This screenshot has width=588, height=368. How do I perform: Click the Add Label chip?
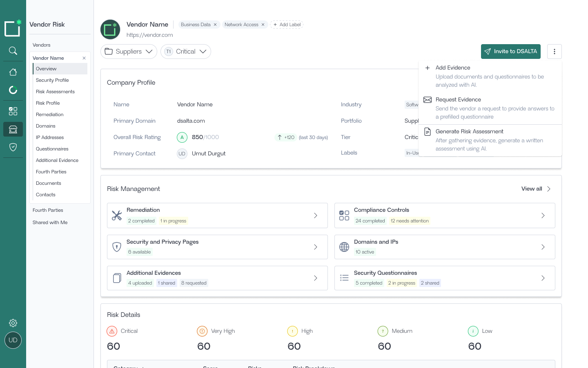point(287,25)
